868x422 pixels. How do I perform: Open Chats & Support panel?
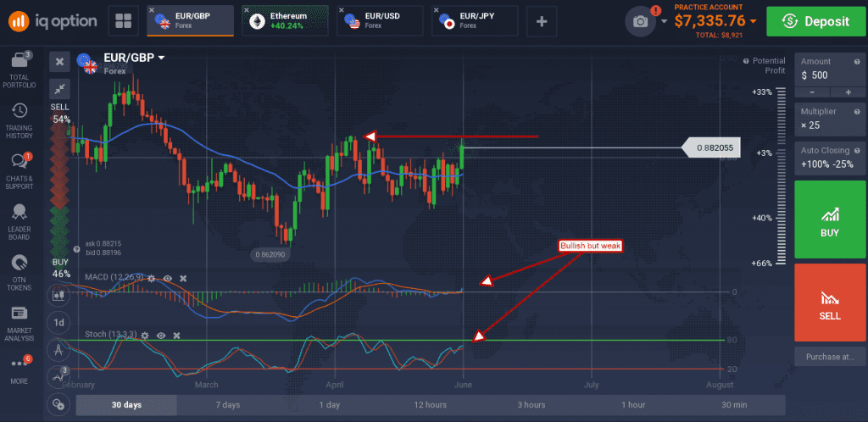19,171
